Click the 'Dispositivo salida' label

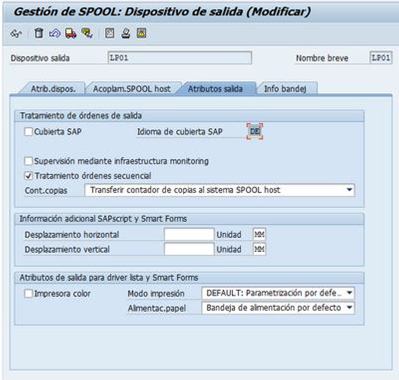[x=40, y=58]
